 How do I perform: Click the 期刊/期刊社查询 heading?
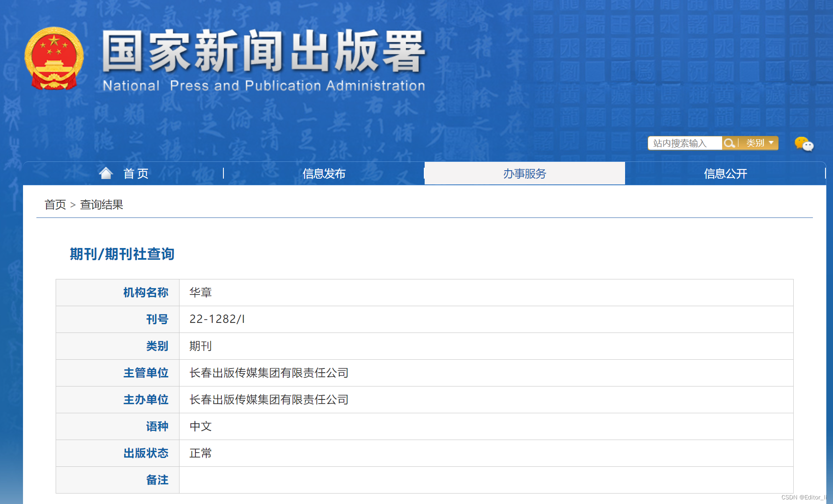click(122, 254)
